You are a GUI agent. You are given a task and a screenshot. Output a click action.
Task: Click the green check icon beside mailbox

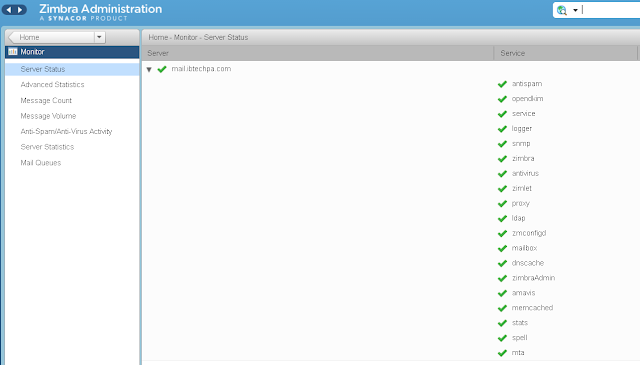coord(502,249)
